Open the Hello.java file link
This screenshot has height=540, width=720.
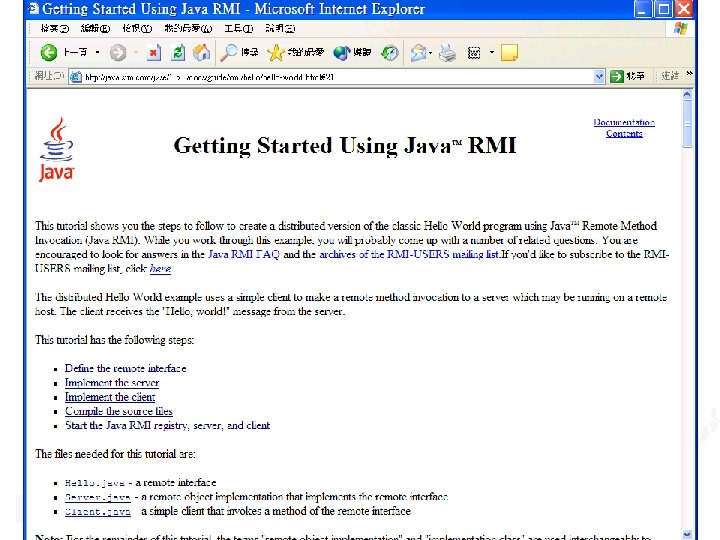pos(95,483)
